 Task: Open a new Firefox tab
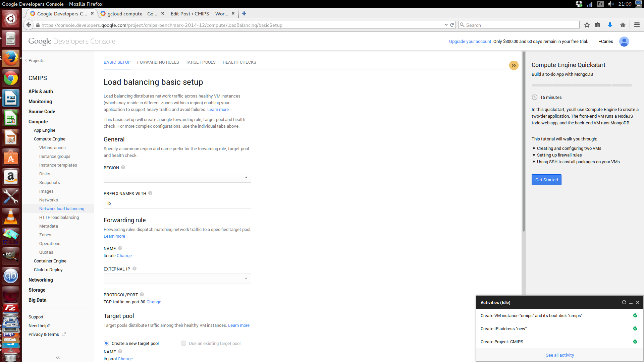(x=244, y=13)
